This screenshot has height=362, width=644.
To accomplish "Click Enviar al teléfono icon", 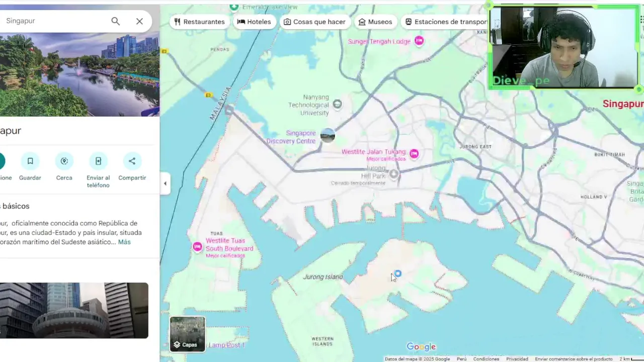I will 98,161.
